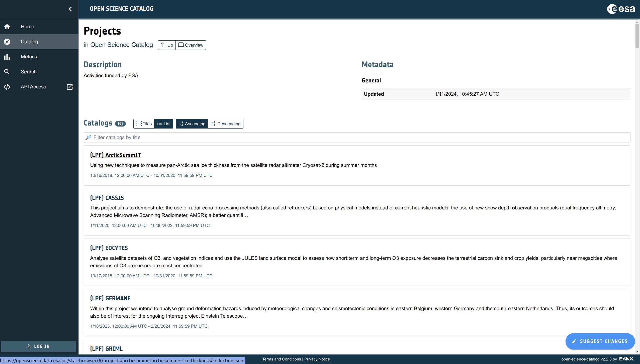This screenshot has width=640, height=364.
Task: Go Up one catalog level
Action: pyautogui.click(x=167, y=45)
